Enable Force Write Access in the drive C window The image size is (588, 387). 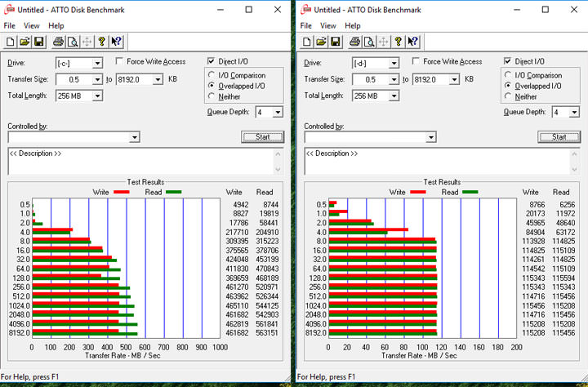[x=119, y=62]
